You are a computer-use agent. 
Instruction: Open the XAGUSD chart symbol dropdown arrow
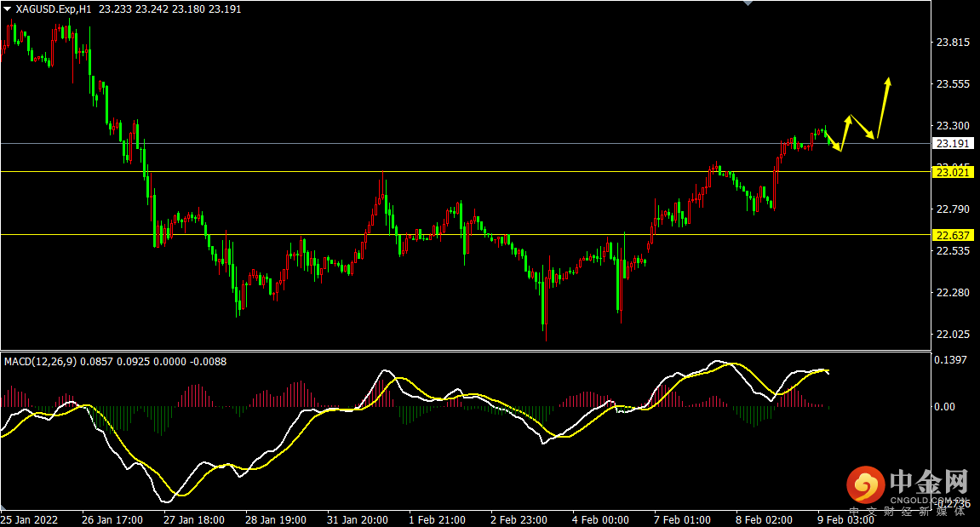point(8,9)
